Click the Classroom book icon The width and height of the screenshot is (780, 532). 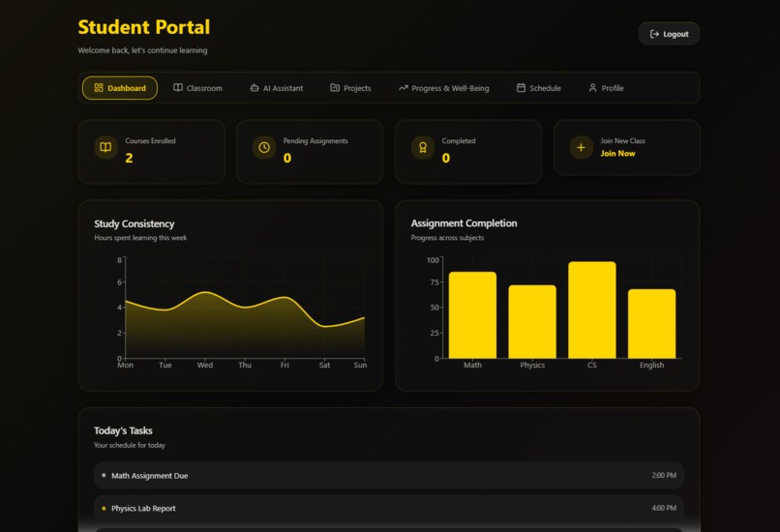pyautogui.click(x=178, y=87)
